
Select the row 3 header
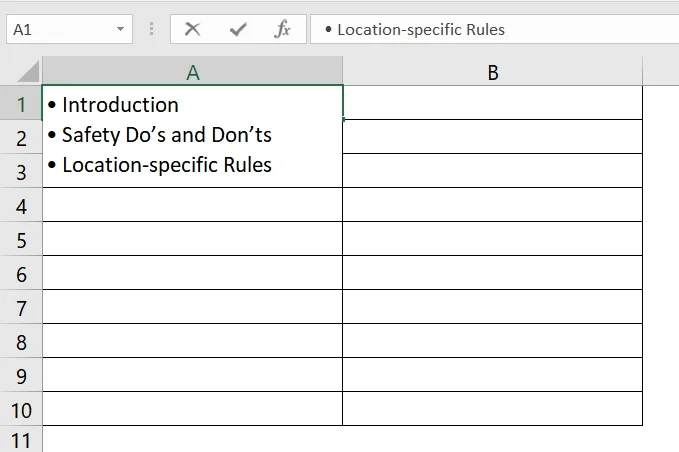click(21, 171)
